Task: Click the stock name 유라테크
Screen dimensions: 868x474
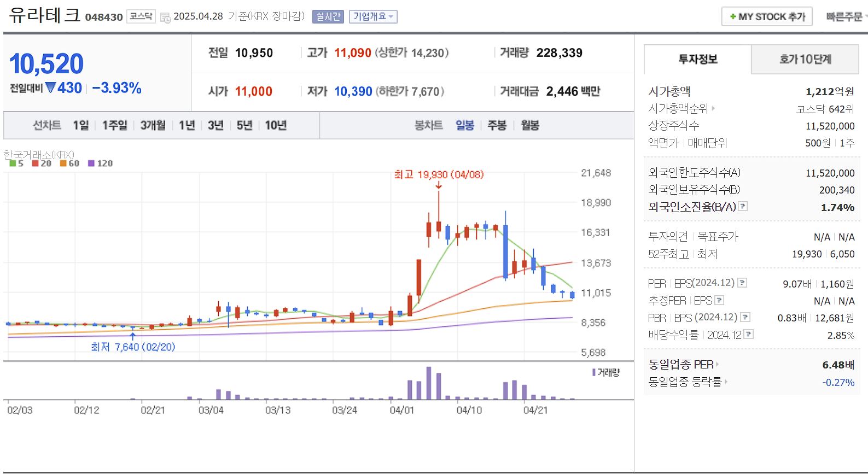Action: (45, 15)
